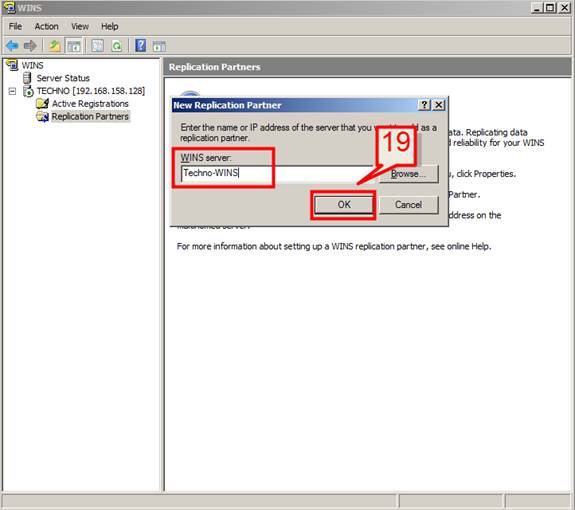Collapse the TECHNO server tree node
Image resolution: width=575 pixels, height=510 pixels.
(12, 91)
